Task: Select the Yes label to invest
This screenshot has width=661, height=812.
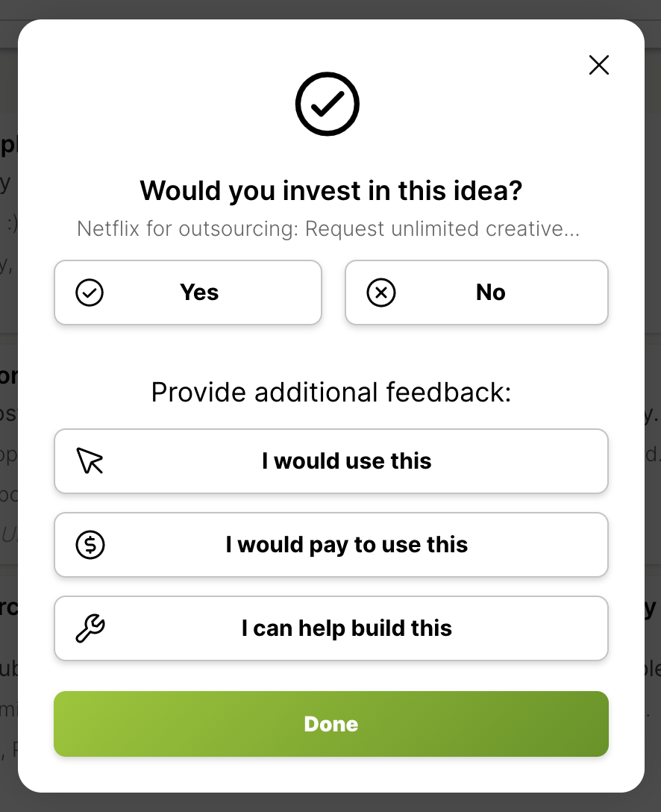Action: 199,293
